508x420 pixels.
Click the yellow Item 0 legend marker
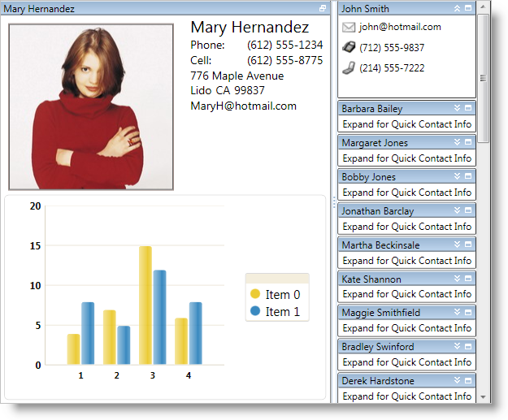255,294
